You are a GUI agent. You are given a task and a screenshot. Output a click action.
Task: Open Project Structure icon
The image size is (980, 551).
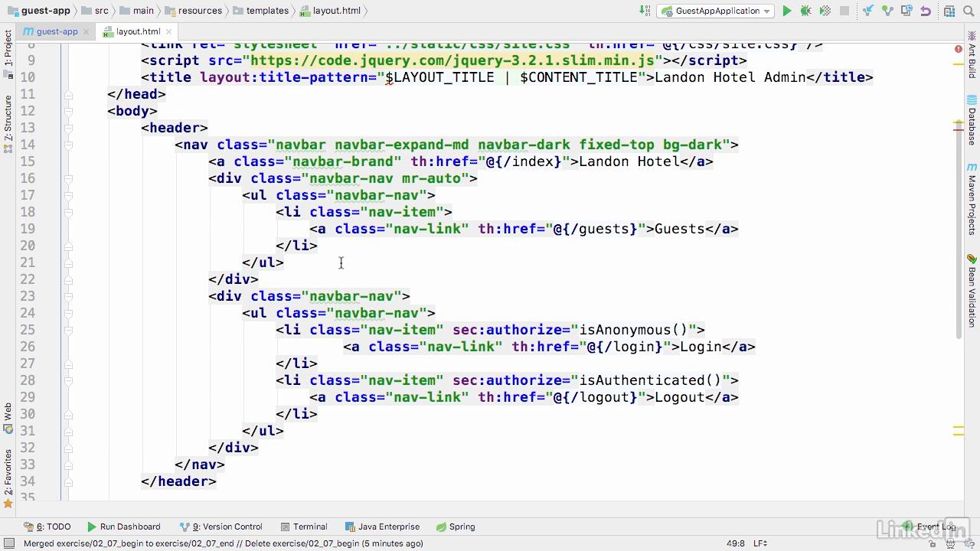(x=949, y=11)
